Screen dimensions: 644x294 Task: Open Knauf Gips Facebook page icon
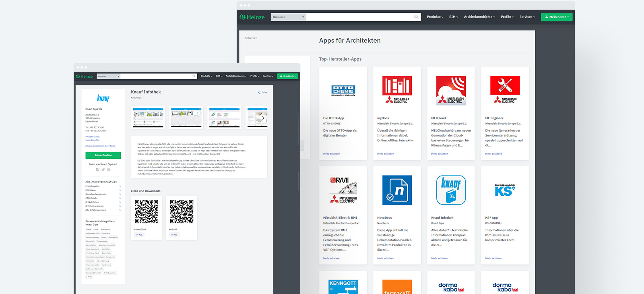(97, 170)
